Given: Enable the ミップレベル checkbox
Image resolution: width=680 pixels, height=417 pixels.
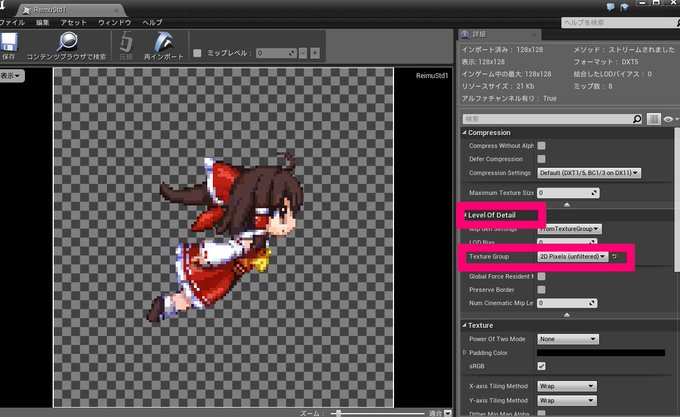Looking at the screenshot, I should (197, 53).
